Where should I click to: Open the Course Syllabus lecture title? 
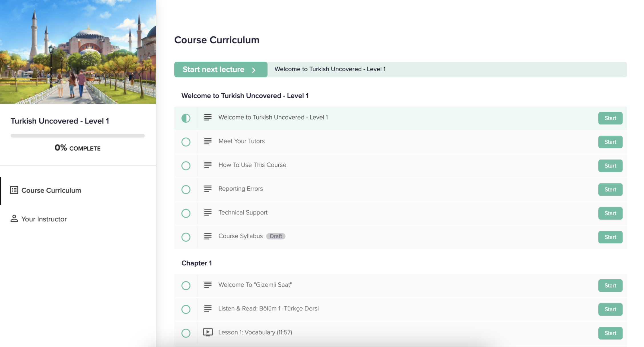pyautogui.click(x=241, y=236)
